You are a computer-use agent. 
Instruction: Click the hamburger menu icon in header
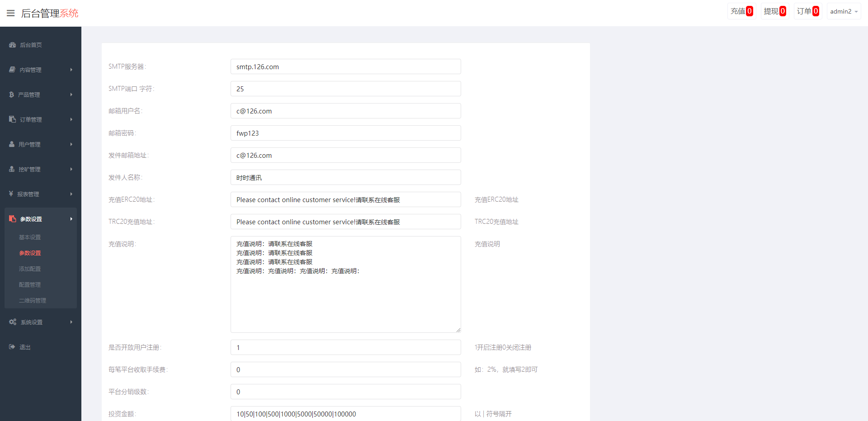click(10, 13)
